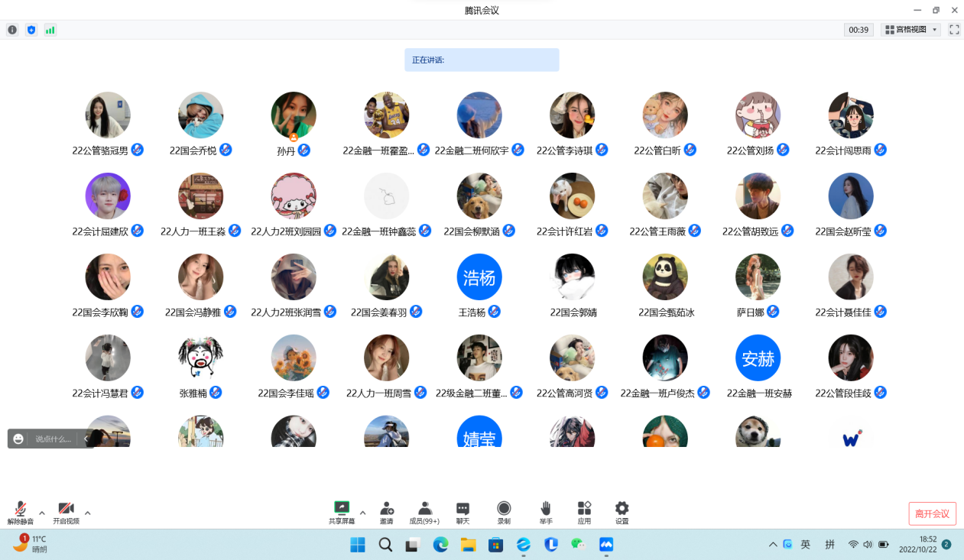Start Recording (录制) the meeting
This screenshot has height=560, width=964.
tap(504, 513)
